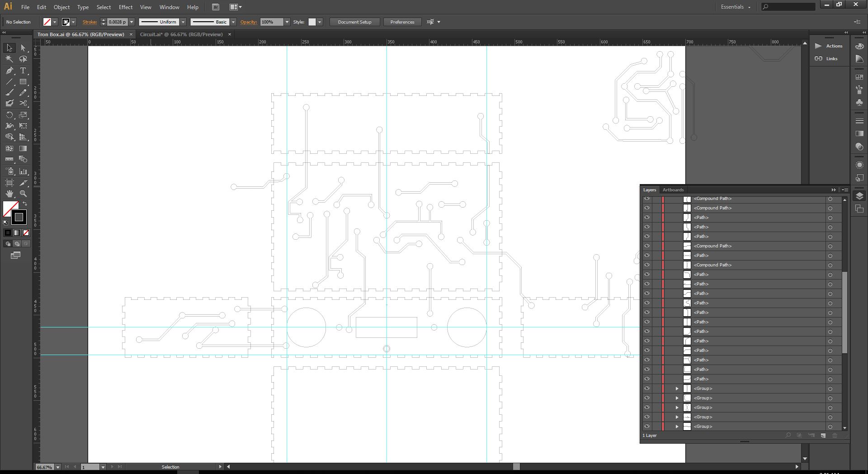Set paint to None in toolbar
868x474 pixels.
(26, 232)
